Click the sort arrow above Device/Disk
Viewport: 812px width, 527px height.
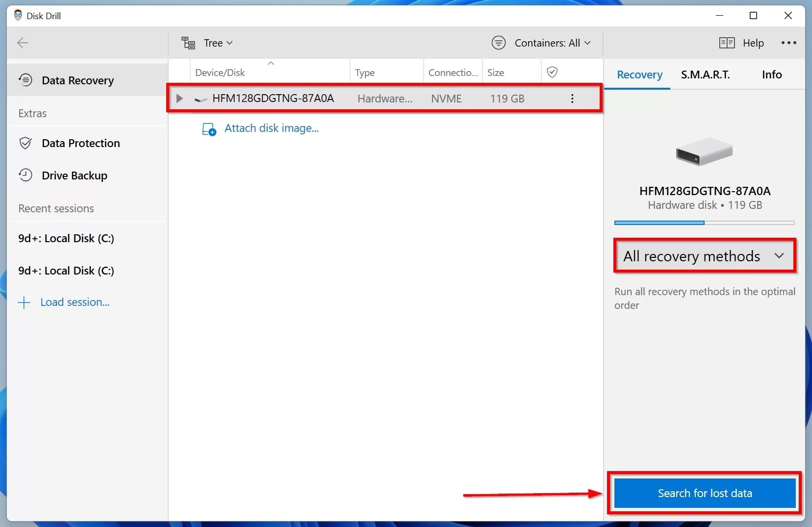(271, 63)
